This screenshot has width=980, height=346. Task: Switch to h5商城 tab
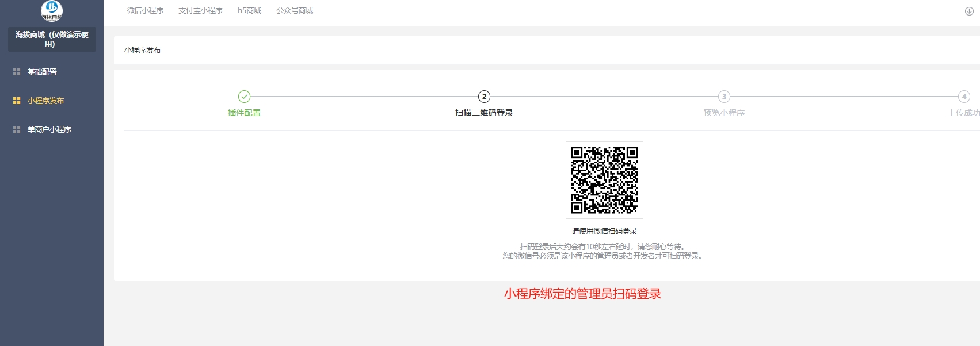[249, 10]
